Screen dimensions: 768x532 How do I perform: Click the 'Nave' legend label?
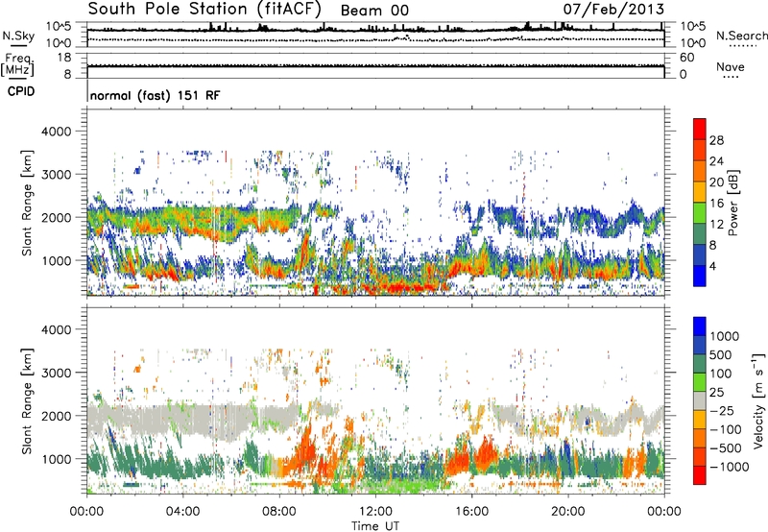pos(730,66)
